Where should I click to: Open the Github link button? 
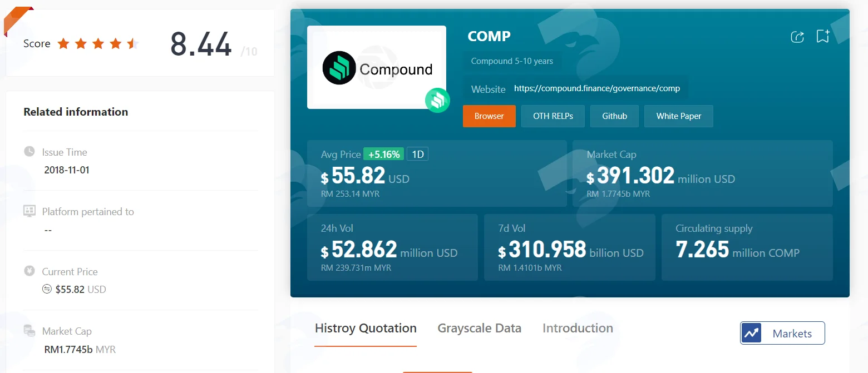[614, 116]
